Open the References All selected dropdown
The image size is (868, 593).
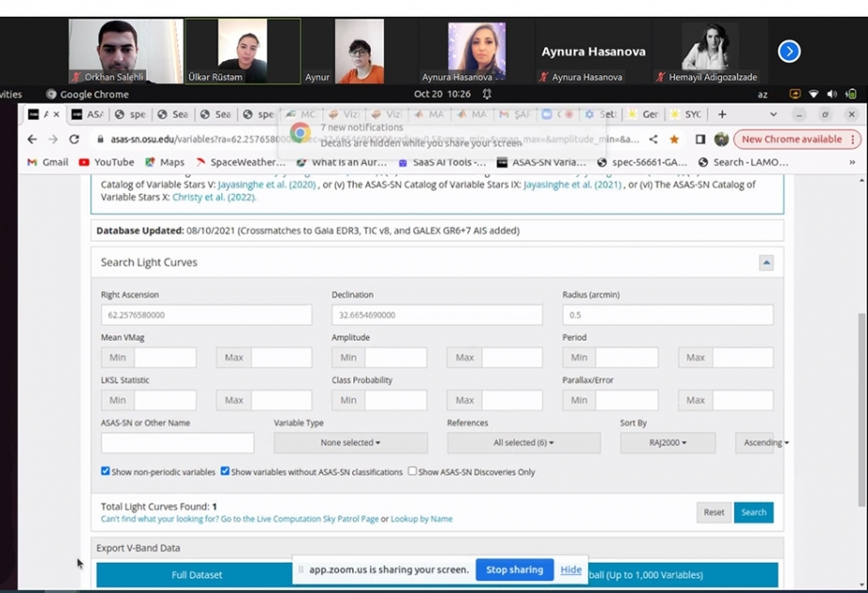click(x=523, y=443)
